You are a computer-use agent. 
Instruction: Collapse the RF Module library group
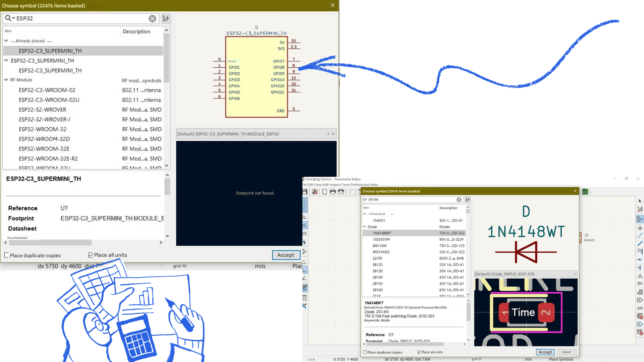tap(6, 80)
